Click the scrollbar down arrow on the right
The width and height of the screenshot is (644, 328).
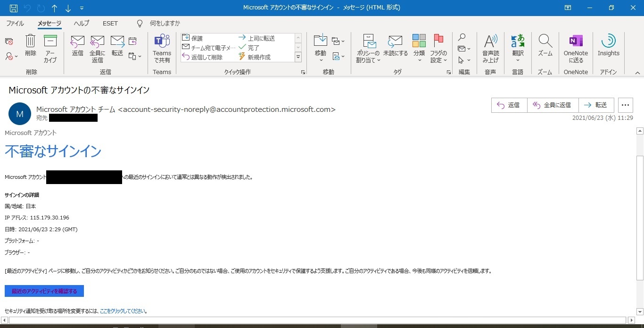point(640,311)
